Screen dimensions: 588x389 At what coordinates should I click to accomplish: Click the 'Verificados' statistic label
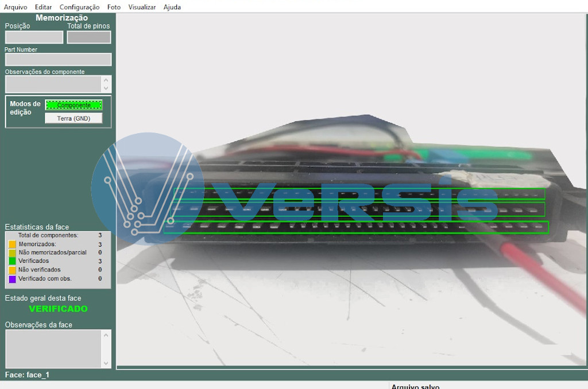[x=34, y=261]
